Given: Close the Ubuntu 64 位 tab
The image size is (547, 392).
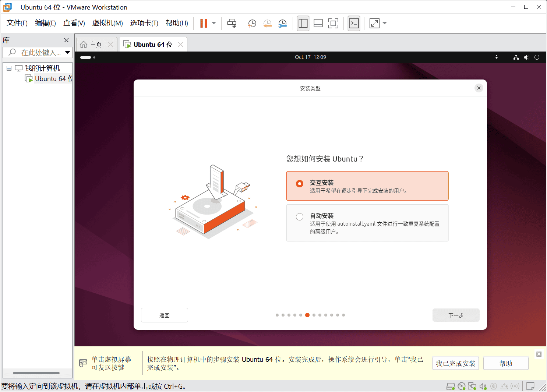Looking at the screenshot, I should [180, 44].
